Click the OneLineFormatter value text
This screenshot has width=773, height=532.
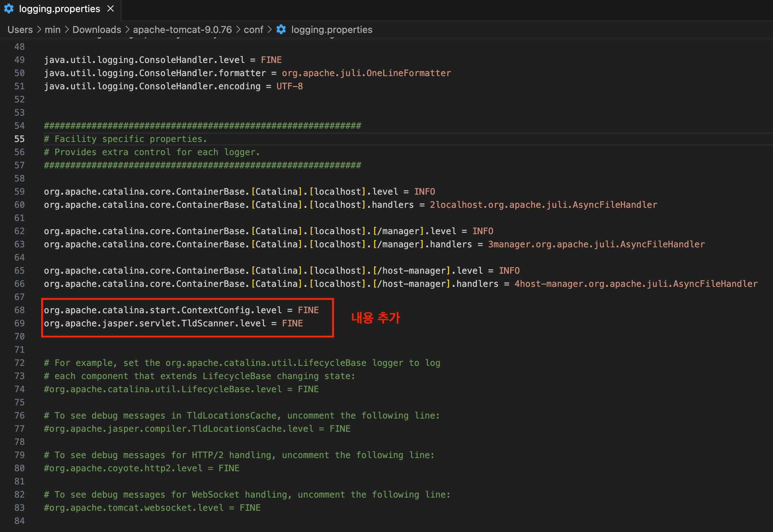point(366,73)
